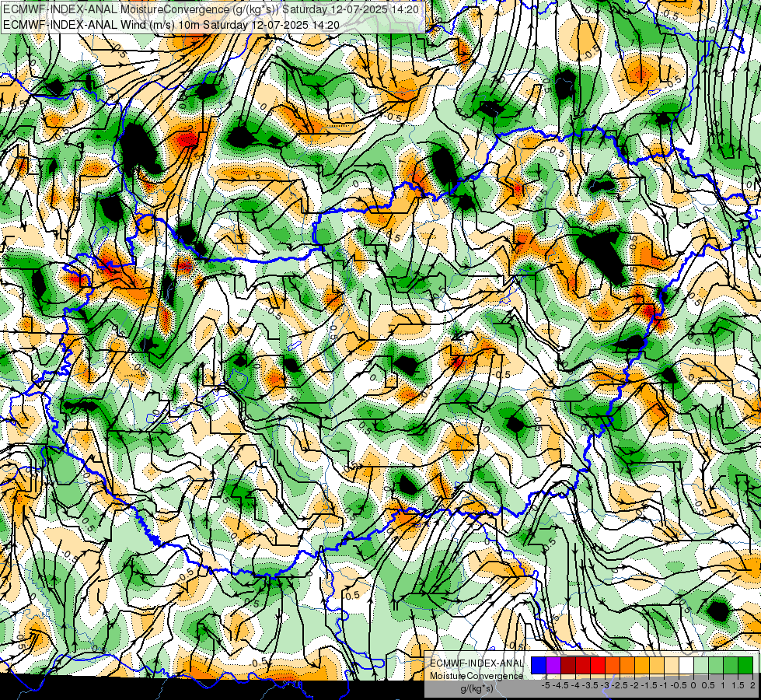Choose the orange-red swatch between -3 and -2.5
761x700 pixels.
tap(613, 665)
